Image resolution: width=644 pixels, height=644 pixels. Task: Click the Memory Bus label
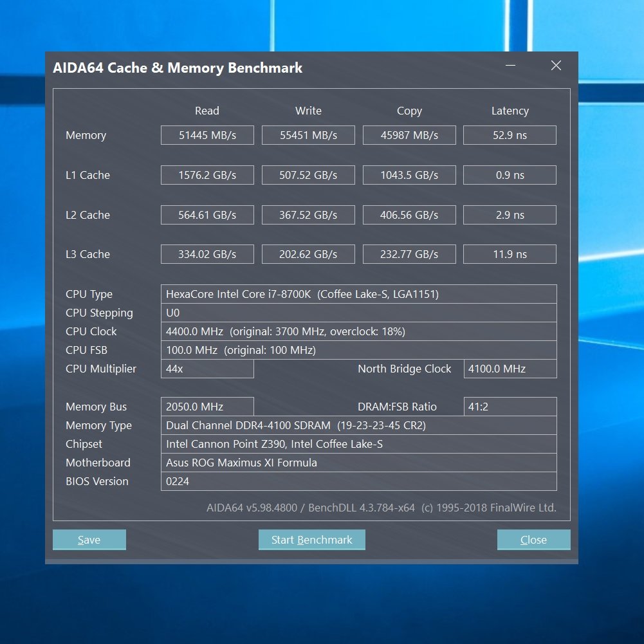[97, 407]
